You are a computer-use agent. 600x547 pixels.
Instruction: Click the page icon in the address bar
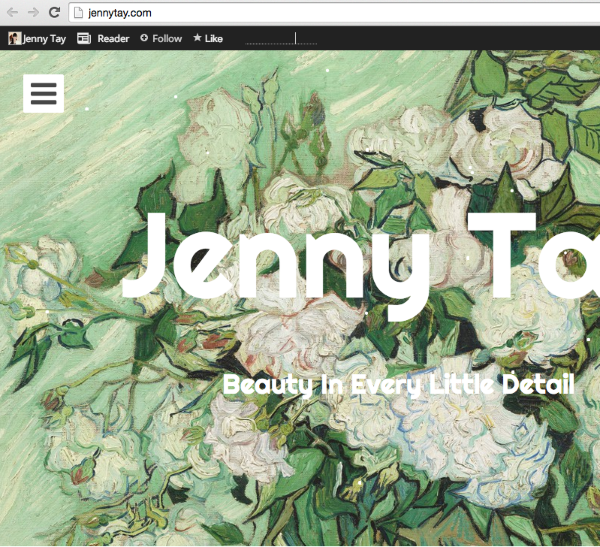click(x=78, y=12)
